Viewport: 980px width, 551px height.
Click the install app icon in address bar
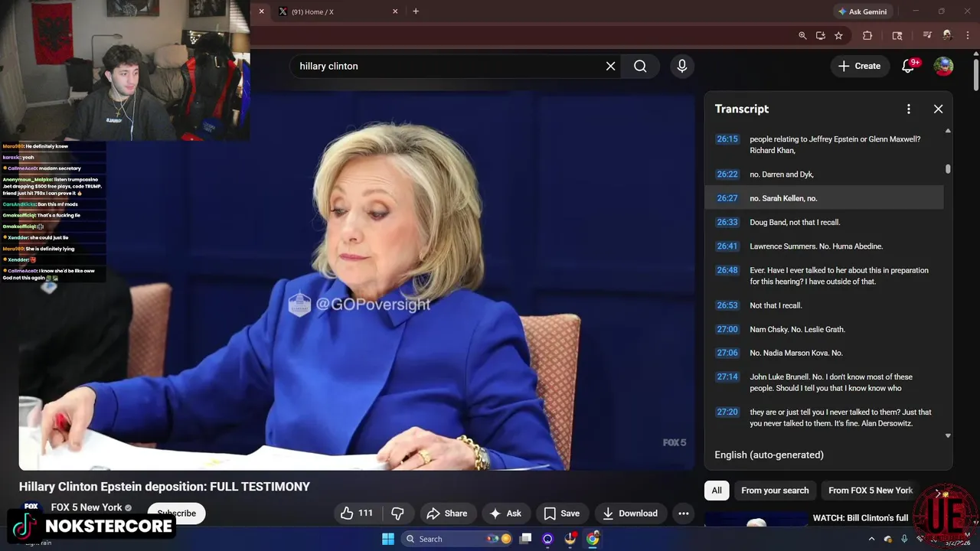click(821, 35)
